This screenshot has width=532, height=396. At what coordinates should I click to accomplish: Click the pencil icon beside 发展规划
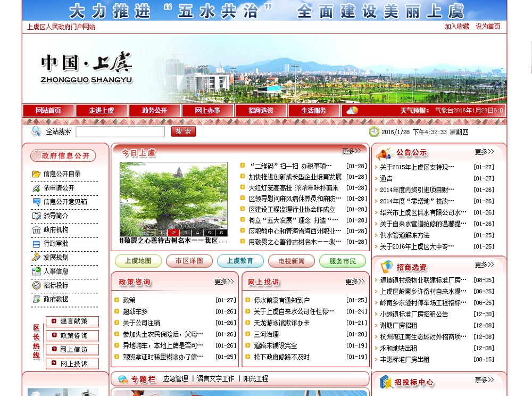(36, 258)
